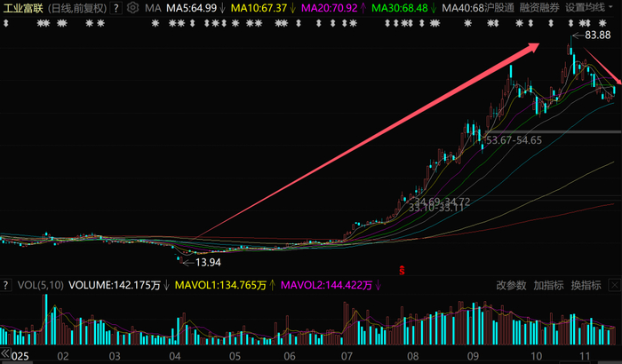622x364 pixels.
Task: Toggle the 沪股通 indicator
Action: (499, 7)
